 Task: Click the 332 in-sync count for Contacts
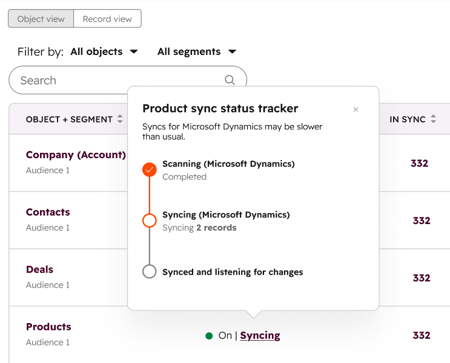coord(422,221)
